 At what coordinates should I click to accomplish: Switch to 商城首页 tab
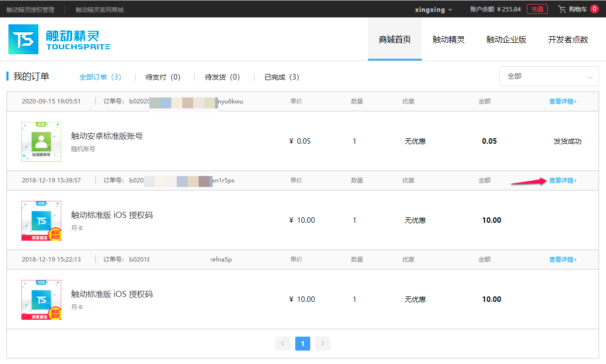coord(395,39)
